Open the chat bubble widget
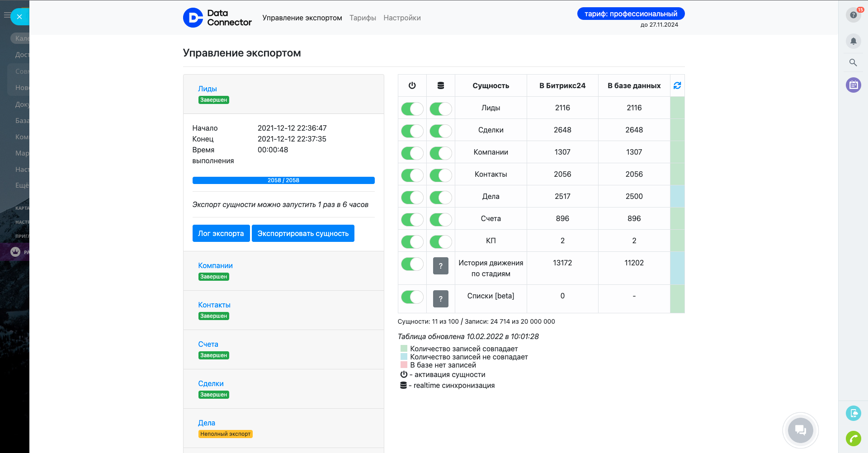The image size is (868, 453). (x=800, y=430)
